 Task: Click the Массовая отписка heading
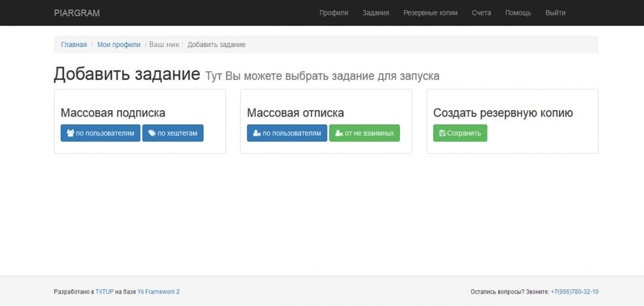295,113
